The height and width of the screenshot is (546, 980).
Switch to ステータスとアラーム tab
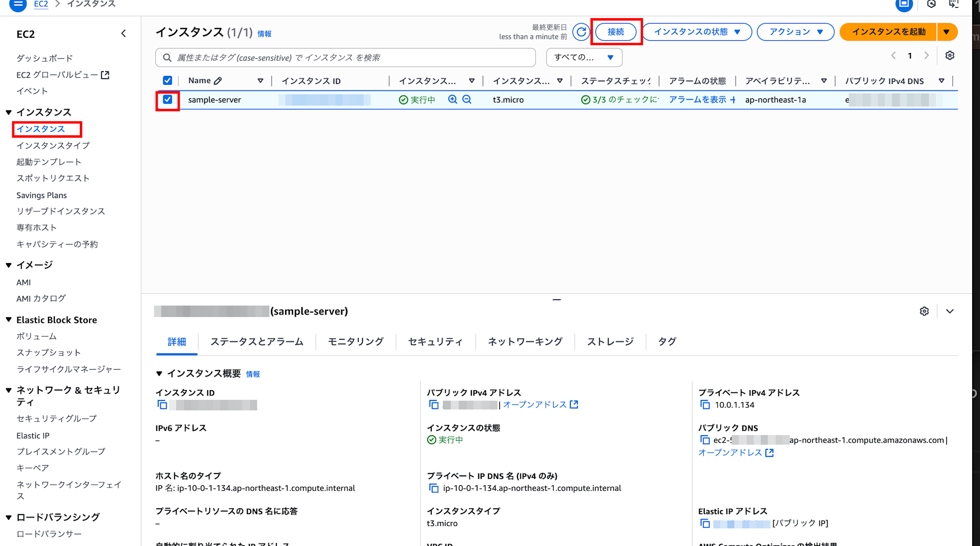pyautogui.click(x=257, y=342)
